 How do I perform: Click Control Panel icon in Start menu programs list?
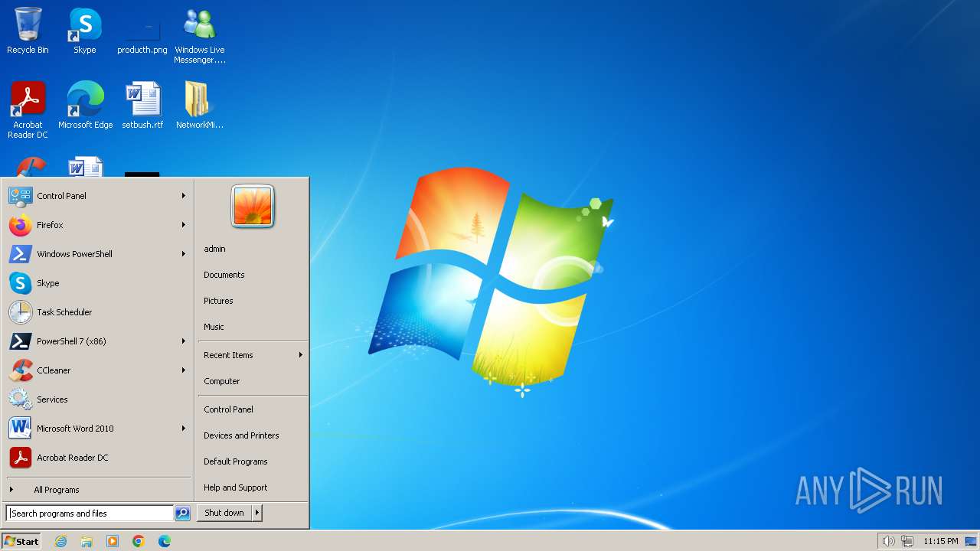point(20,196)
